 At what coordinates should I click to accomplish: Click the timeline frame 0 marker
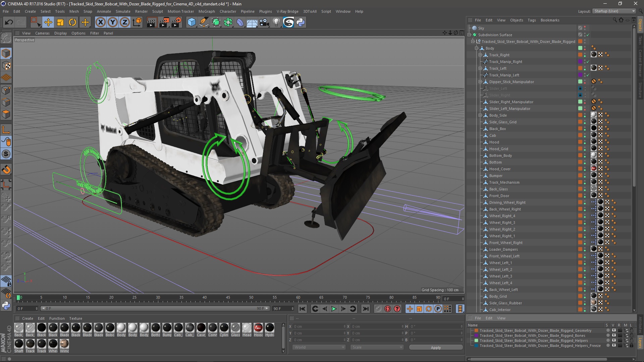pos(18,297)
